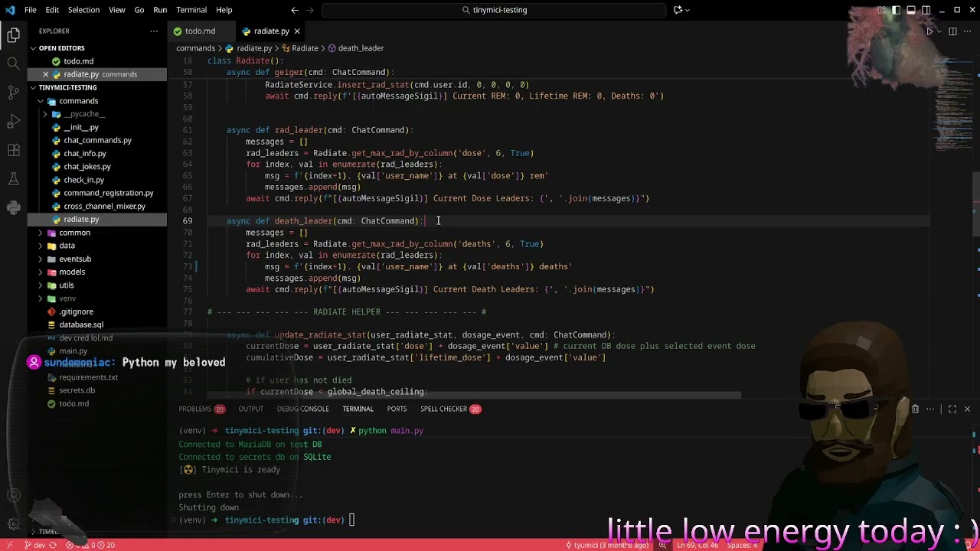Open the Extensions view
This screenshot has width=980, height=551.
point(14,151)
